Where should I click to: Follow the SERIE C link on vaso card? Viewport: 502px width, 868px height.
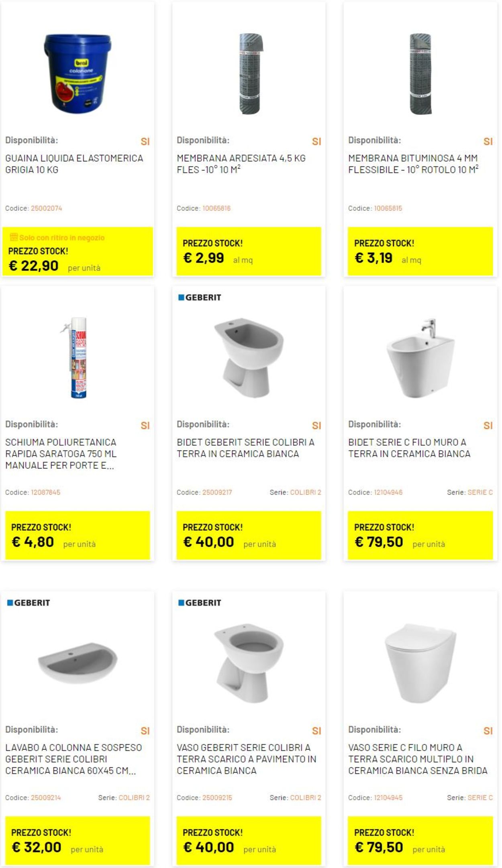click(x=480, y=797)
